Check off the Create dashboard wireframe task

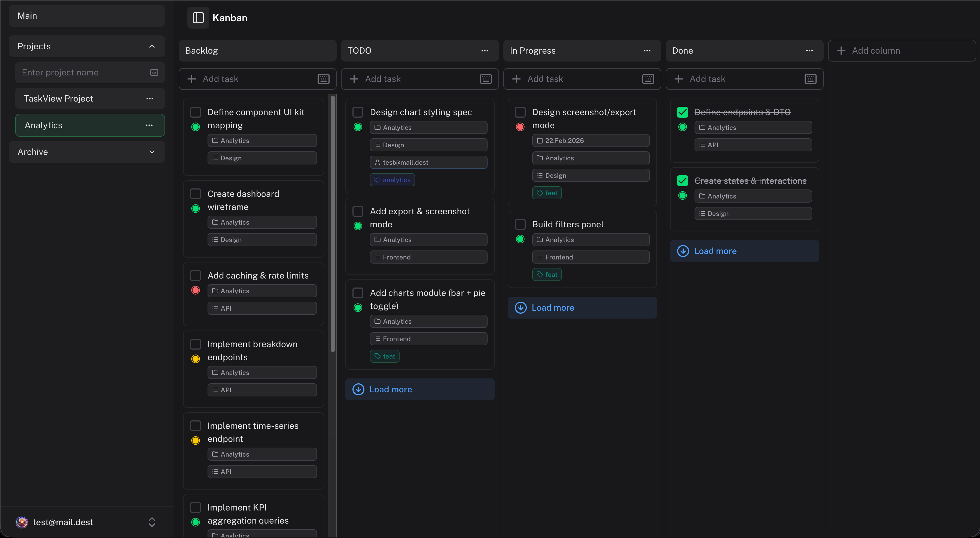(x=196, y=194)
